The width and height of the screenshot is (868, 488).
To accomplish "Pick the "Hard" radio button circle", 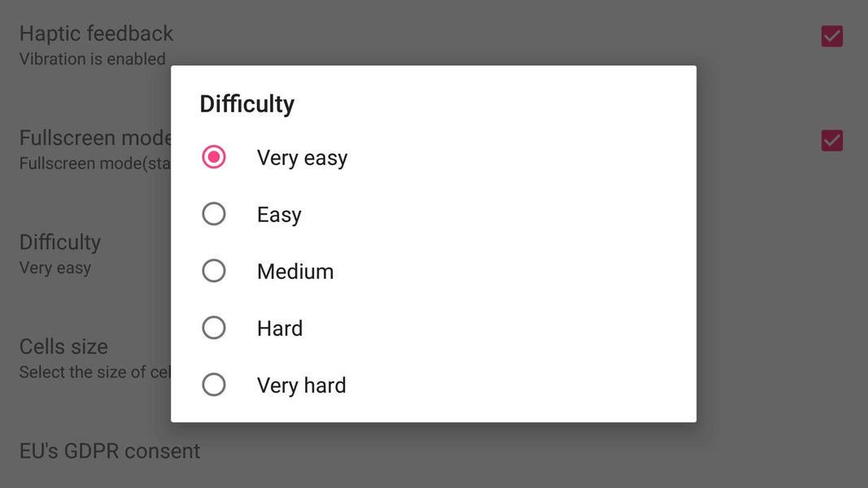I will [x=214, y=328].
